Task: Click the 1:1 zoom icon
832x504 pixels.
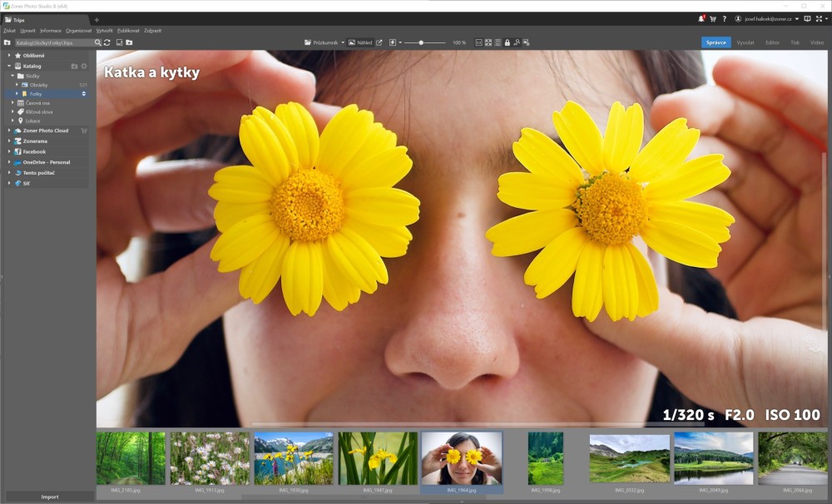Action: coord(478,42)
